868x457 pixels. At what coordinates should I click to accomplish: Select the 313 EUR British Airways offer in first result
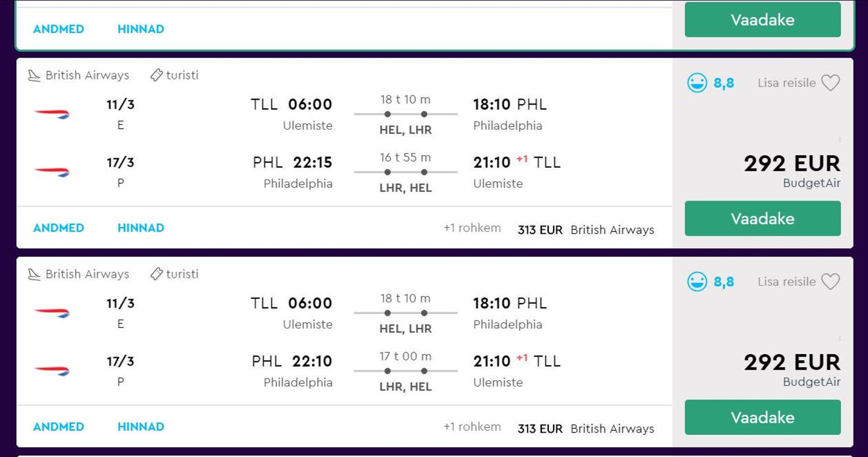click(x=585, y=230)
